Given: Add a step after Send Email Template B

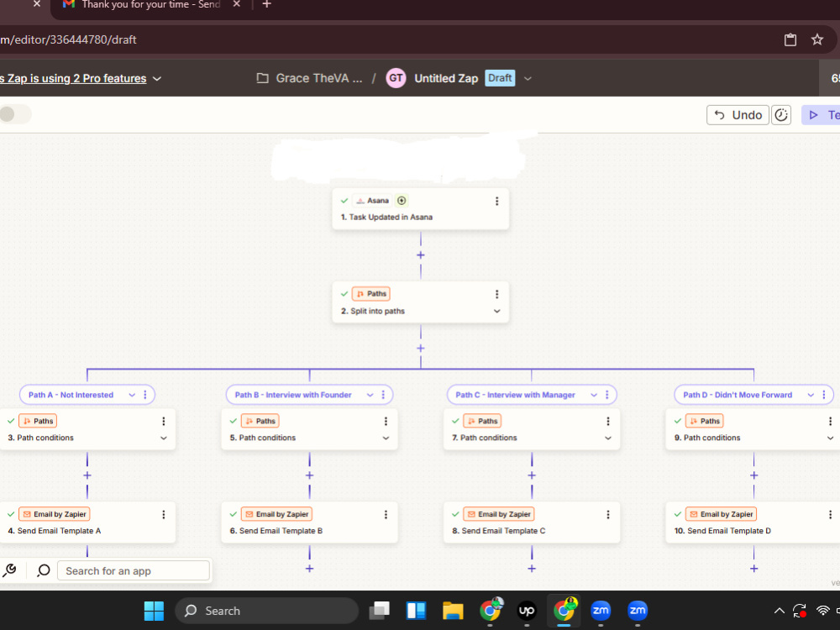Looking at the screenshot, I should pyautogui.click(x=310, y=569).
